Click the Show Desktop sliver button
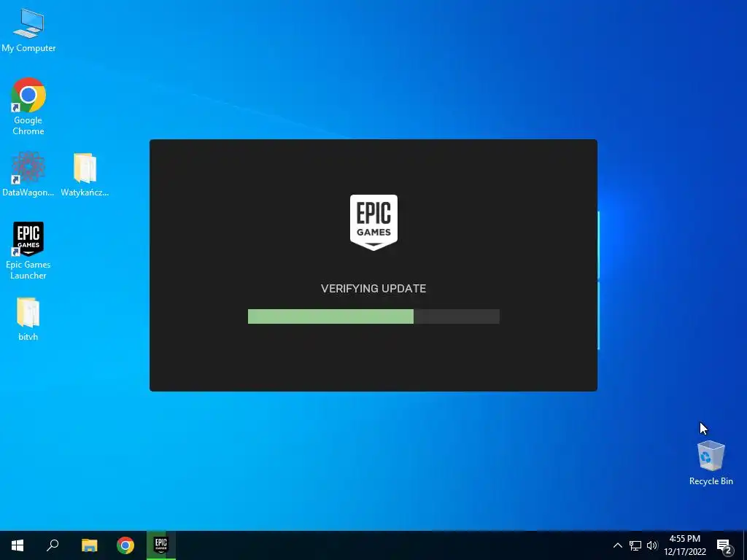The width and height of the screenshot is (747, 560). (x=745, y=545)
